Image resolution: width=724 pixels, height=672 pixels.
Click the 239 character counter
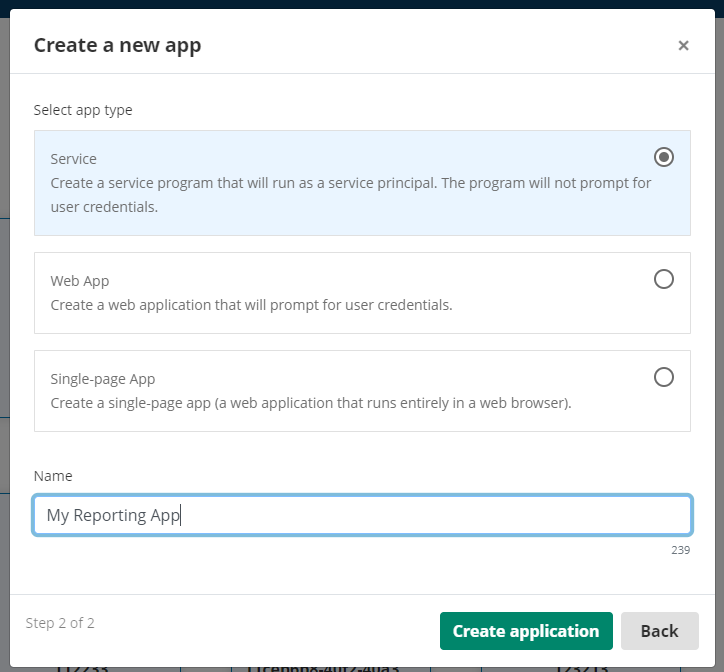tap(680, 550)
